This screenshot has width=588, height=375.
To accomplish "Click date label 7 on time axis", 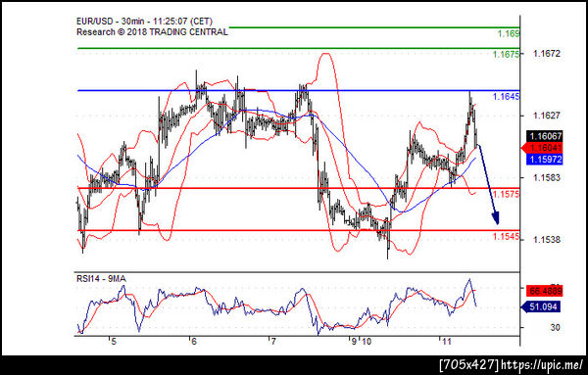I will [273, 342].
